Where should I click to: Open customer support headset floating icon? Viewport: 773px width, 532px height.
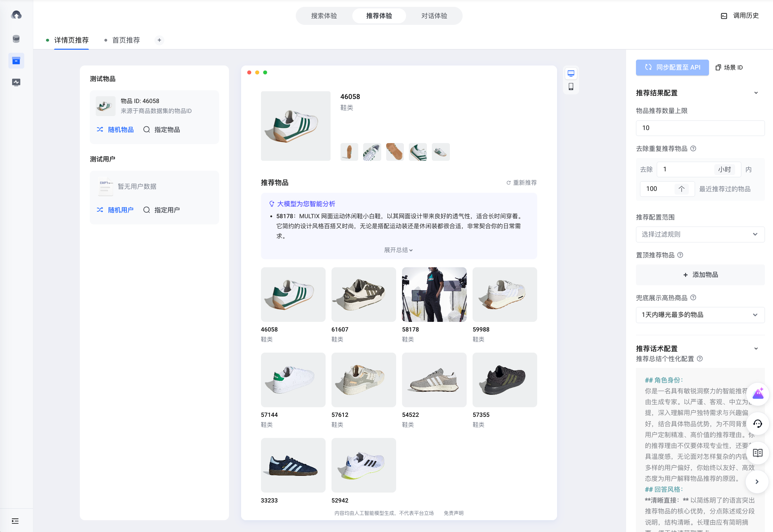[758, 424]
